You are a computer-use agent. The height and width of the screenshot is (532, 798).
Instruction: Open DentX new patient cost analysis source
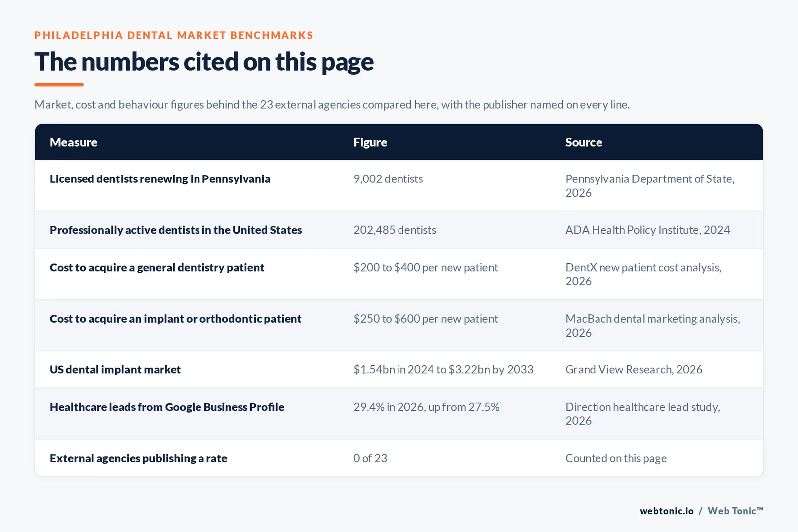coord(643,274)
